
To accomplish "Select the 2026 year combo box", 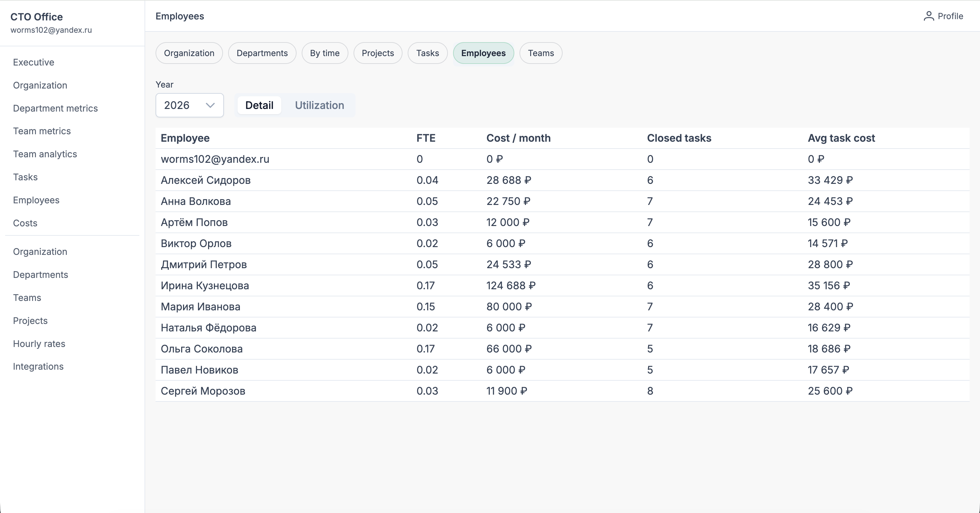I will 190,105.
